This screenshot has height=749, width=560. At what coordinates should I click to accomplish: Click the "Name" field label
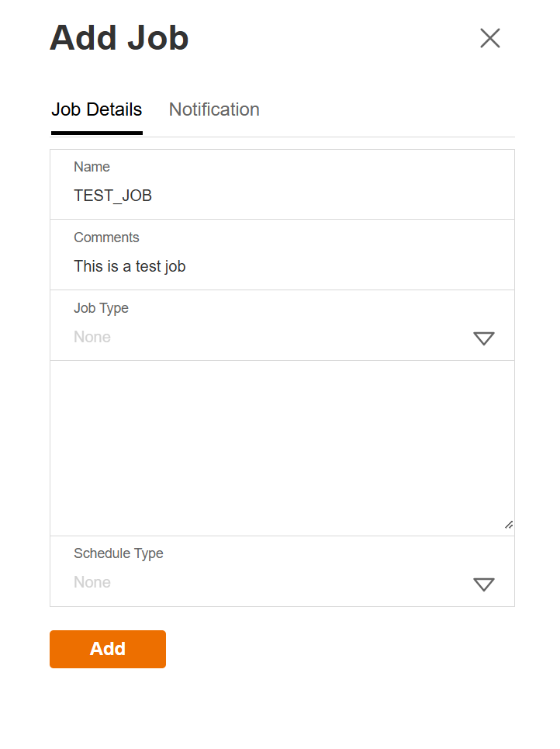92,167
